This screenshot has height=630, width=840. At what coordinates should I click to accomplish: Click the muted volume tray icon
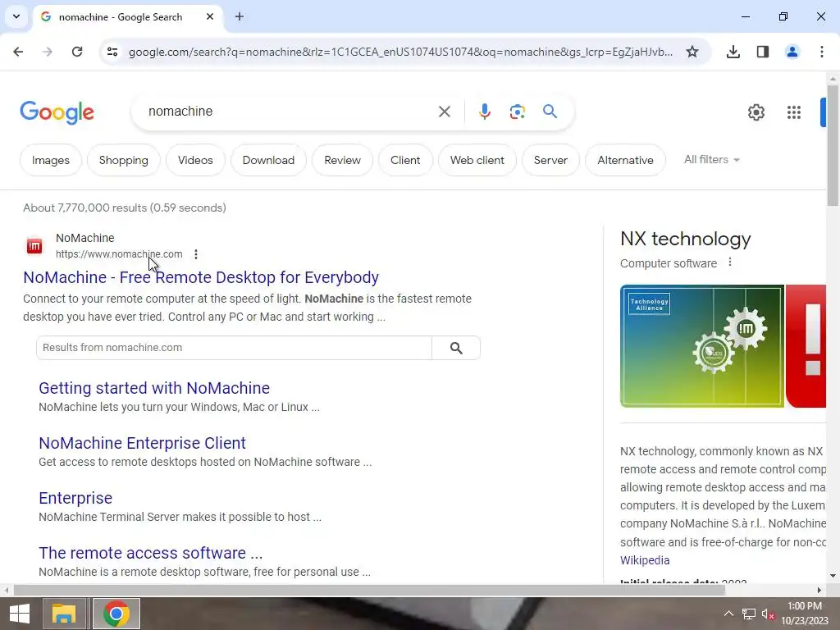coord(768,614)
